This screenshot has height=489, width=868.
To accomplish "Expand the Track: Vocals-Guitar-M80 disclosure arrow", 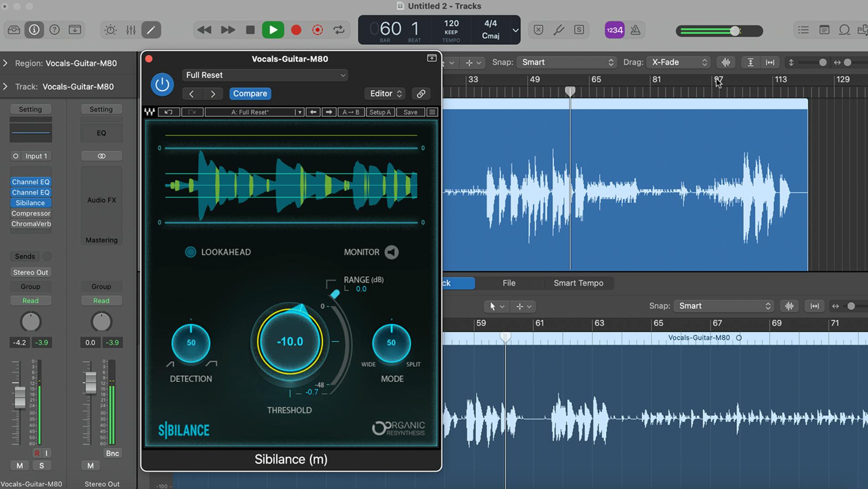I will (5, 86).
